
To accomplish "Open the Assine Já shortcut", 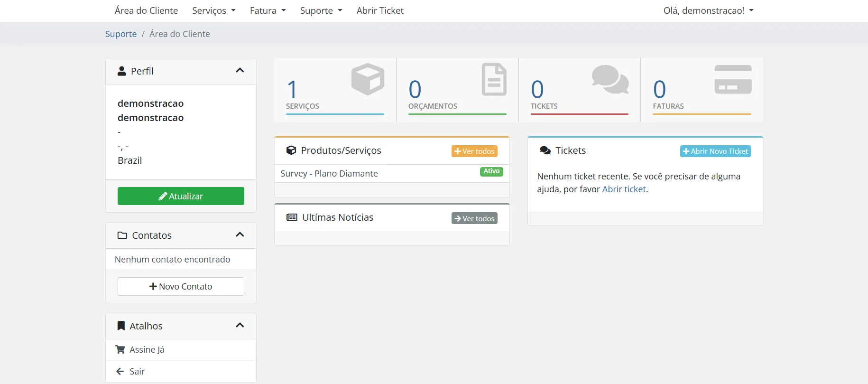I will pos(181,350).
